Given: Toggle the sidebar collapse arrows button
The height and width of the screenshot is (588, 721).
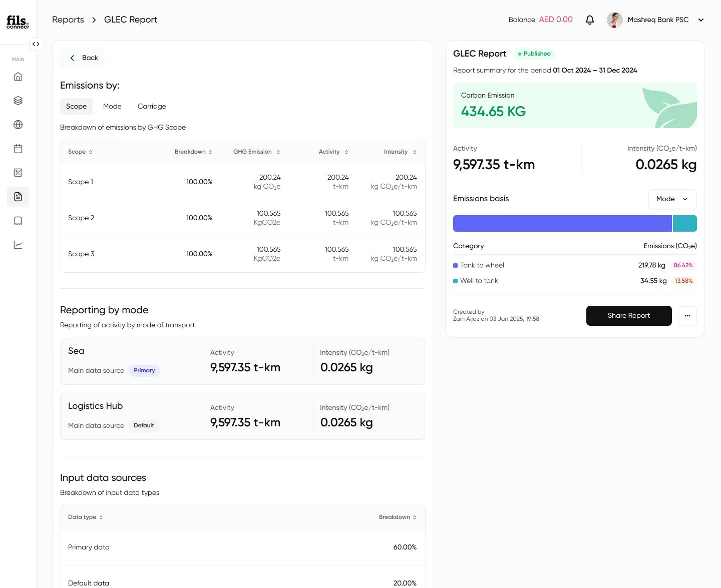Looking at the screenshot, I should click(x=36, y=44).
